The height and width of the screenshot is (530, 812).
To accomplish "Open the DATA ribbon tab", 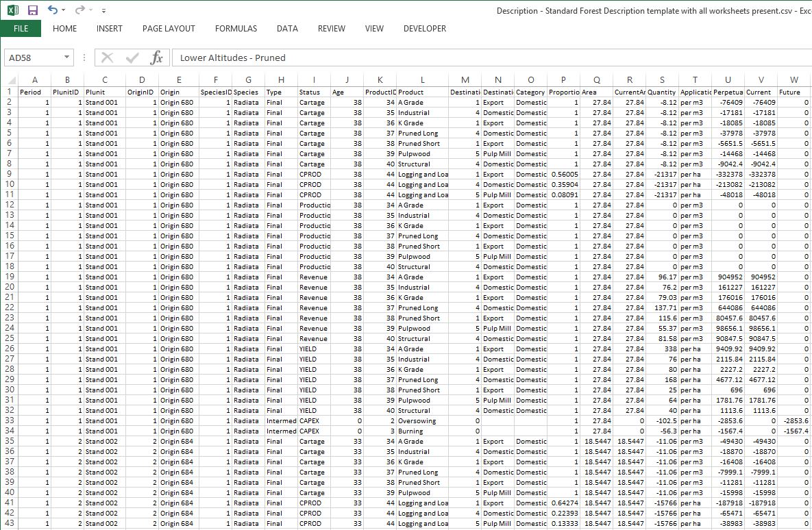I will (x=287, y=29).
